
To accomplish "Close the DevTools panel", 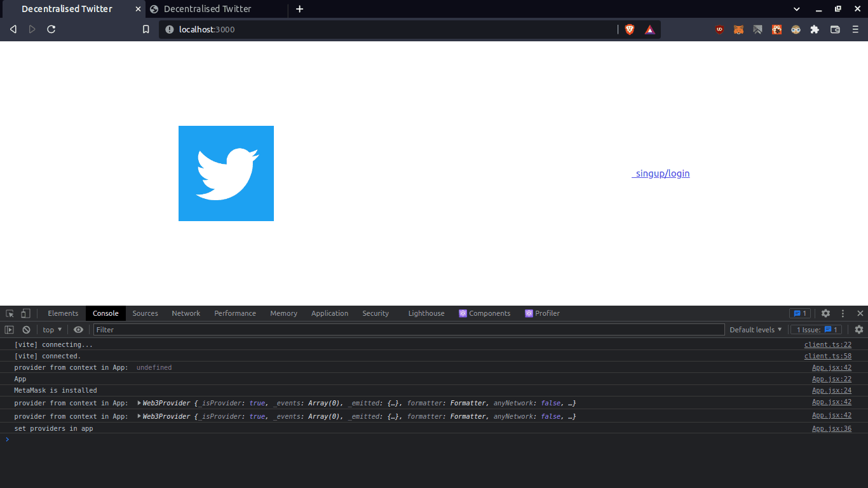I will click(860, 313).
